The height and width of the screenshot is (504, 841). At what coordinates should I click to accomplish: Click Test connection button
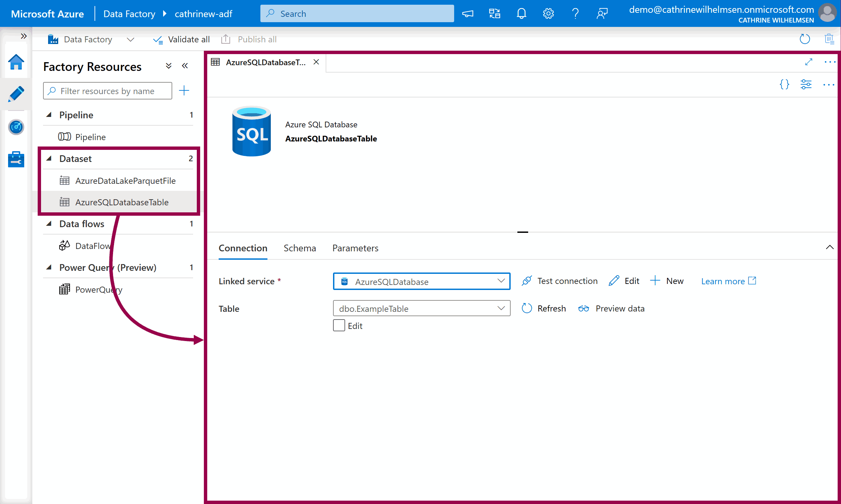click(559, 281)
